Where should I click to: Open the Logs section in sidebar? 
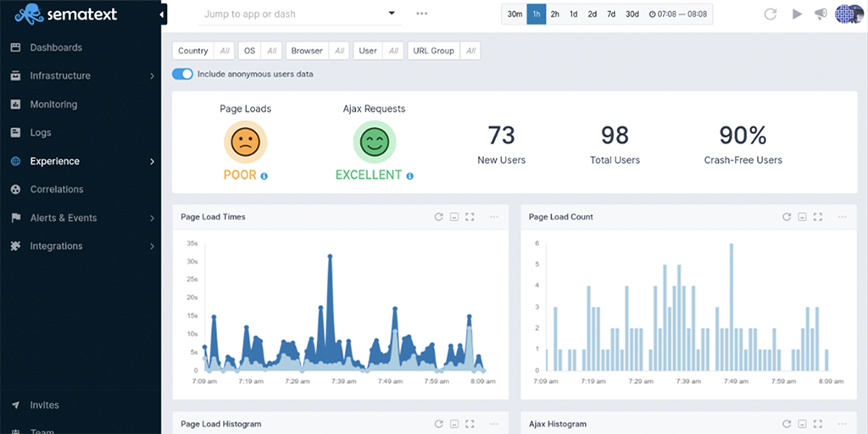pyautogui.click(x=41, y=133)
